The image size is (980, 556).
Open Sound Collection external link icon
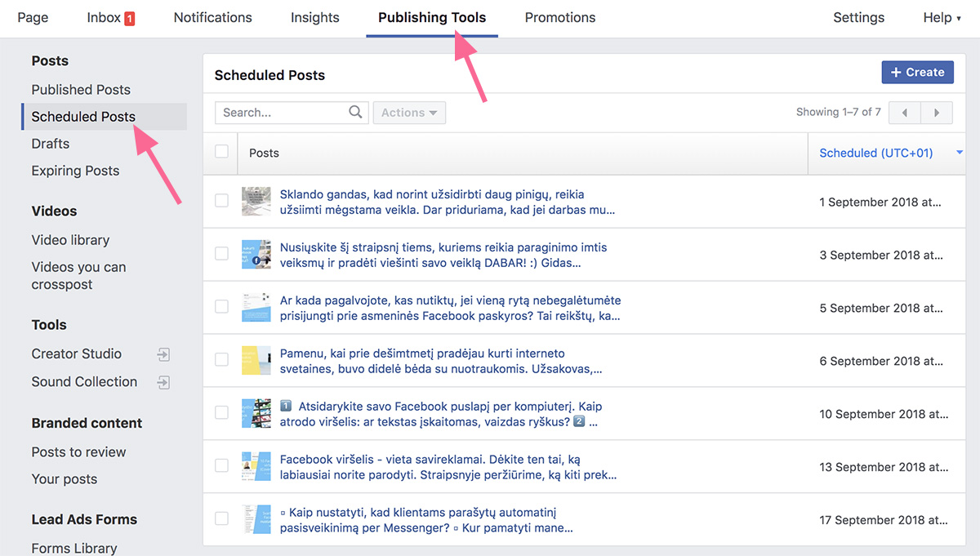pyautogui.click(x=163, y=382)
